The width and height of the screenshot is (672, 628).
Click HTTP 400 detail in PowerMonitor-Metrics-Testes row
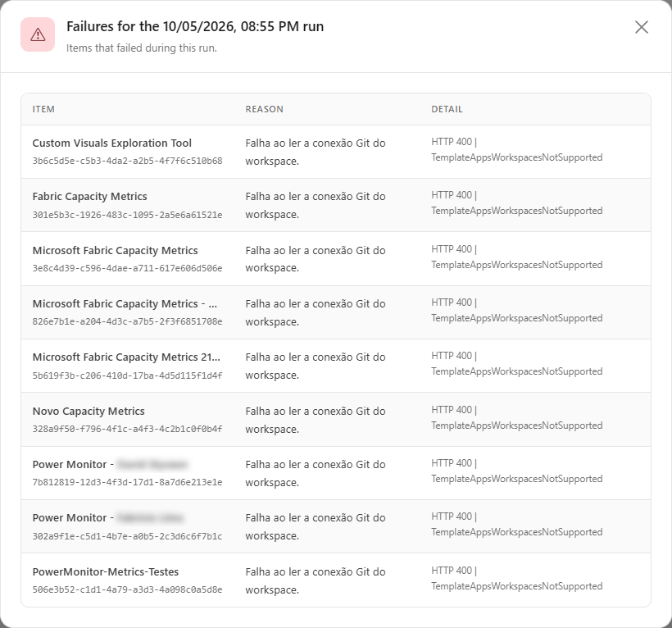click(x=517, y=578)
